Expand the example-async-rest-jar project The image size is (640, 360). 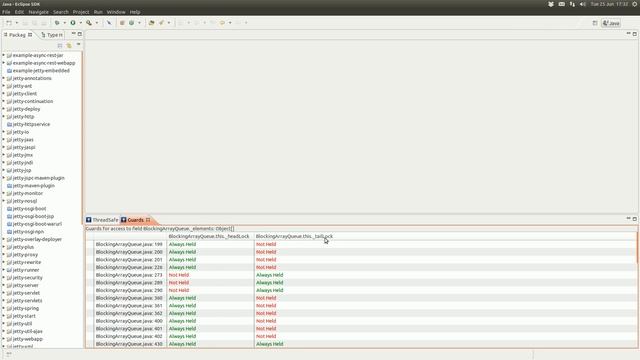[x=4, y=55]
